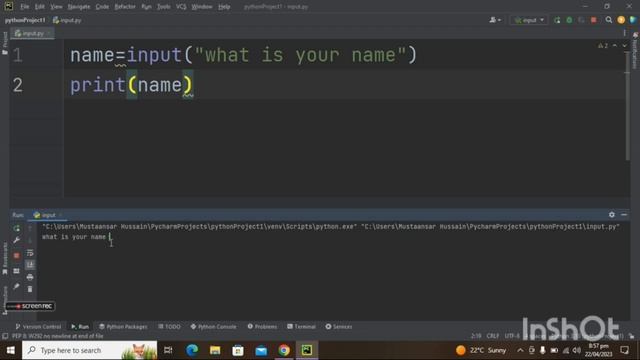Viewport: 640px width, 360px height.
Task: Open the Code menu
Action: pyautogui.click(x=102, y=7)
